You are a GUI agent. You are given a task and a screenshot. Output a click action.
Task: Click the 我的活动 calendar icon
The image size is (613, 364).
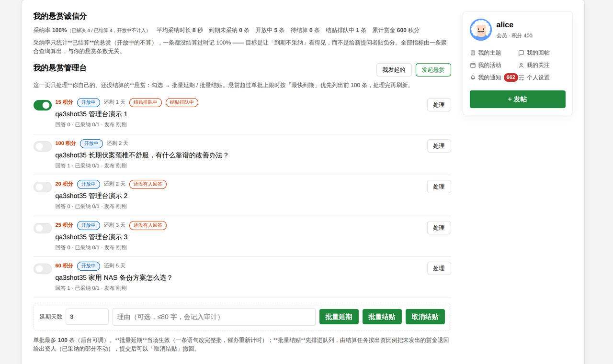pyautogui.click(x=473, y=65)
